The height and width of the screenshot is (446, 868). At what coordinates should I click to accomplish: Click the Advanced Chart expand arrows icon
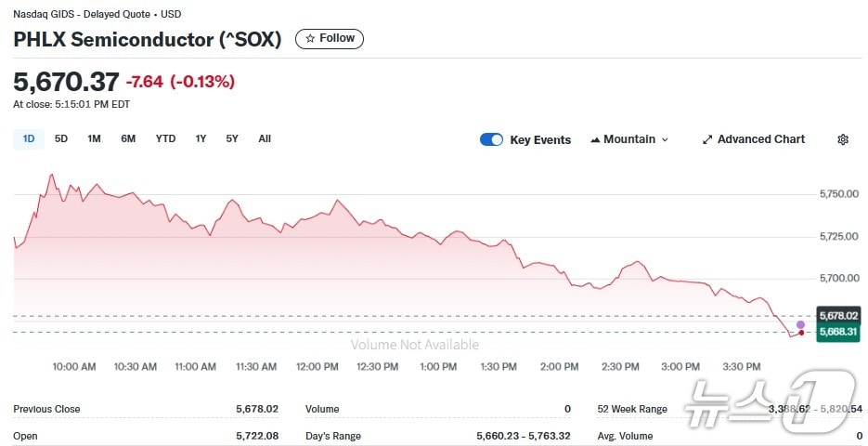[x=707, y=139]
